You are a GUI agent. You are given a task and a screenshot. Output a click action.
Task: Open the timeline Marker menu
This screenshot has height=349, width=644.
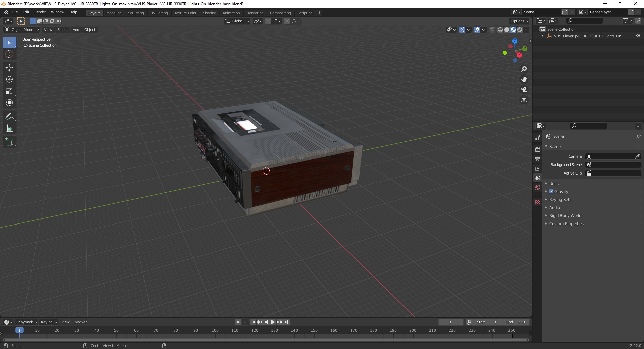(x=80, y=322)
